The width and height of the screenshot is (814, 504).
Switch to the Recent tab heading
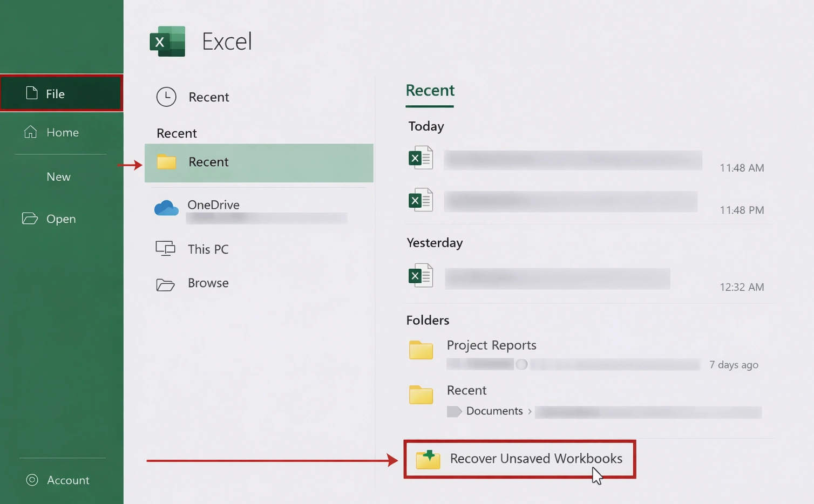point(430,90)
